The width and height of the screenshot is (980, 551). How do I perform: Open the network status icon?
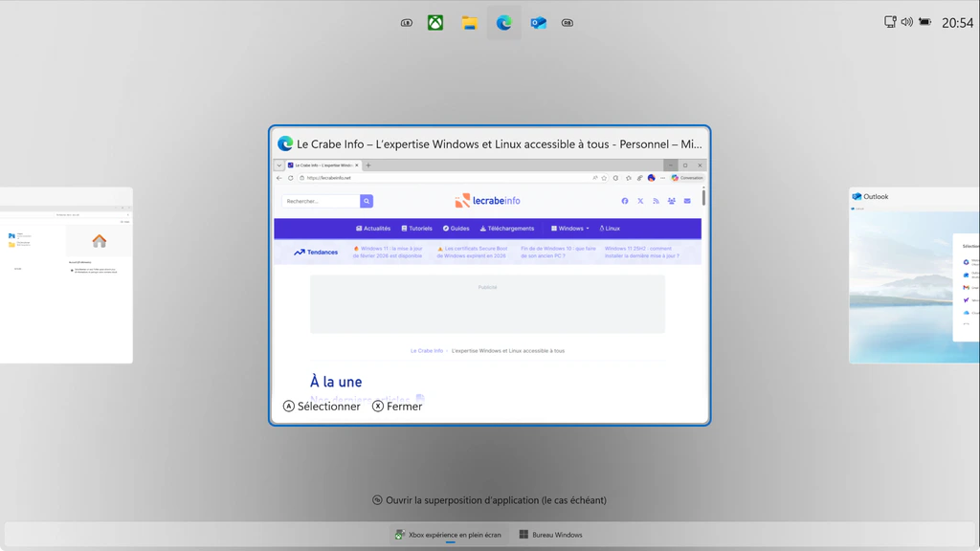pyautogui.click(x=890, y=22)
